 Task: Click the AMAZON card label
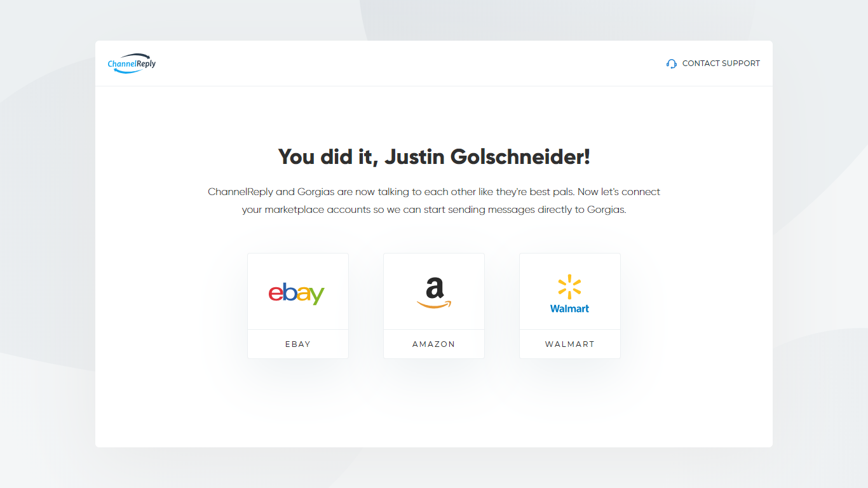(x=434, y=344)
